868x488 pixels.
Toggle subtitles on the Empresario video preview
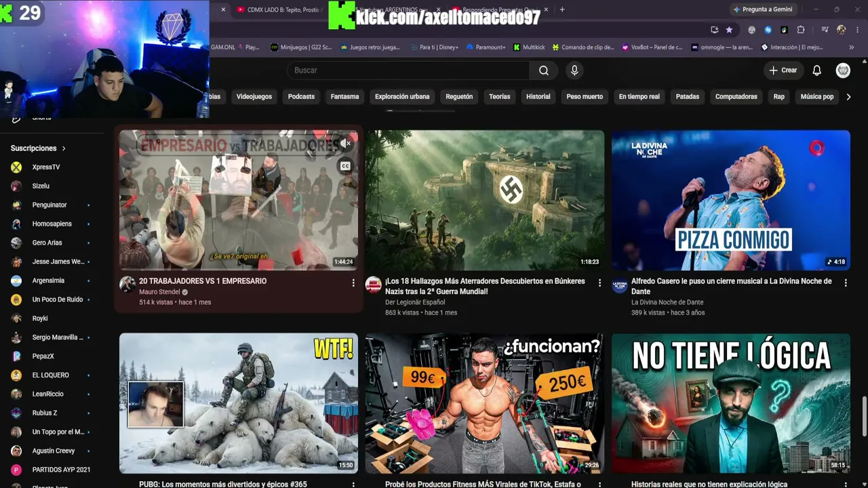[345, 166]
